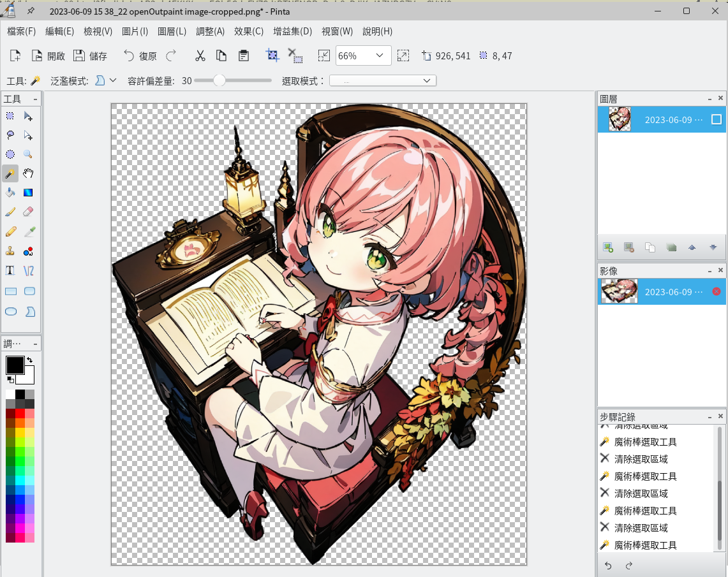The image size is (728, 577).
Task: Collapse the 工具 toolbox panel
Action: [35, 99]
